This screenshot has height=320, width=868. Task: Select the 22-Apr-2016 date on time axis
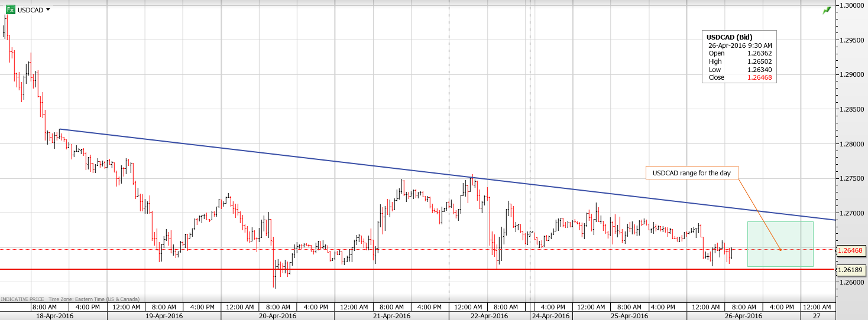pos(488,316)
